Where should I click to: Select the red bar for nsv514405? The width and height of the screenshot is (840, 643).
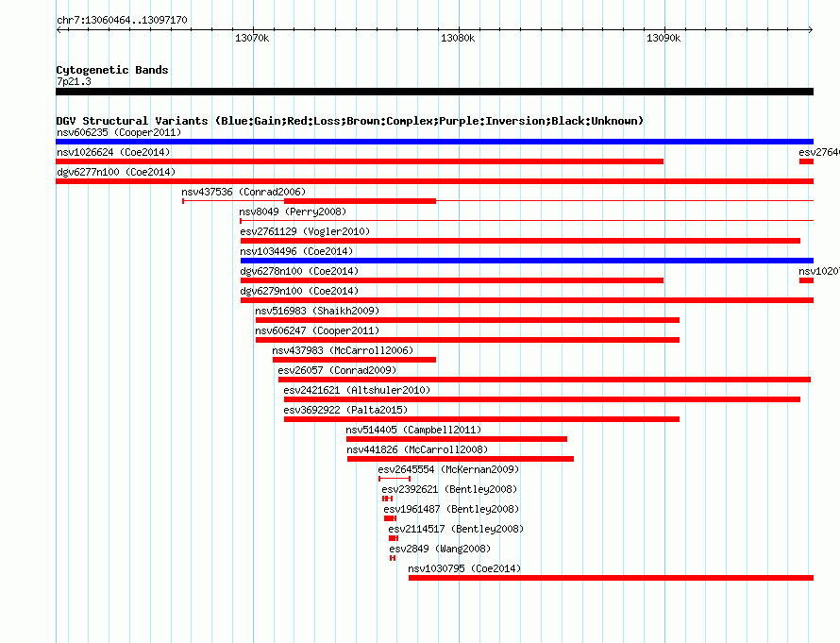click(457, 439)
